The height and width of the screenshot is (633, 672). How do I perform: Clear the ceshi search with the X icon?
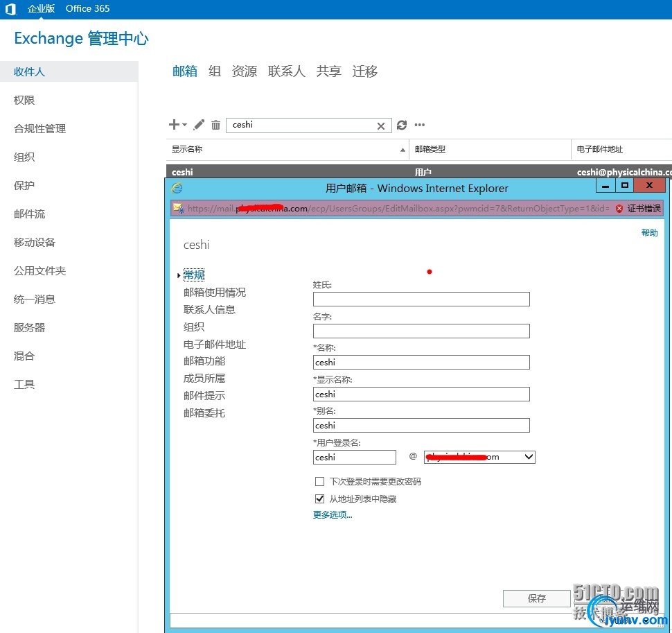(x=381, y=126)
